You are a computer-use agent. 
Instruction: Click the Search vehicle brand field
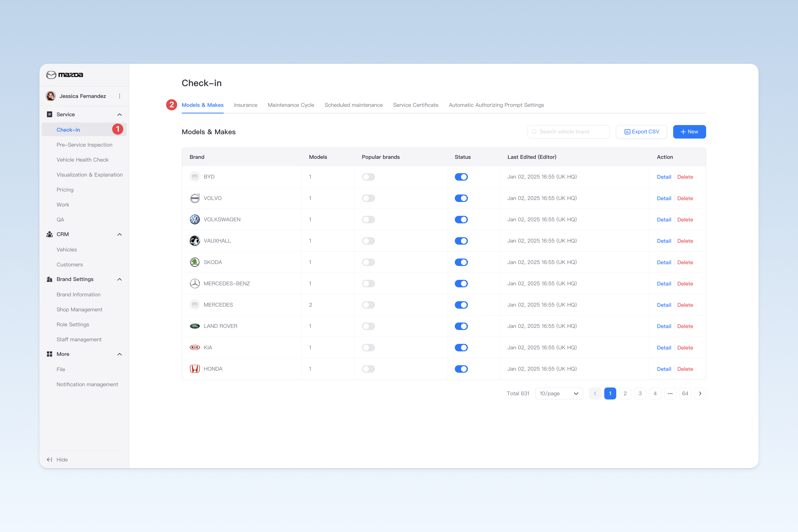[569, 132]
